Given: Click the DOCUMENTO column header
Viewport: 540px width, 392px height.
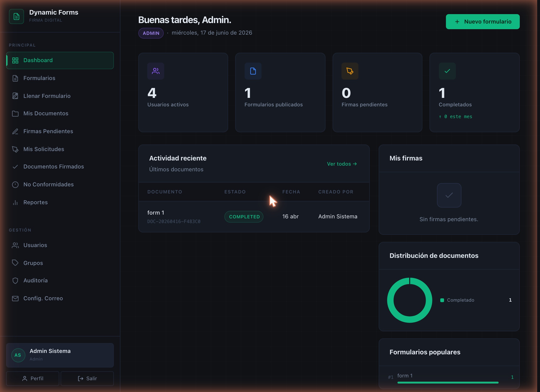Looking at the screenshot, I should tap(165, 192).
